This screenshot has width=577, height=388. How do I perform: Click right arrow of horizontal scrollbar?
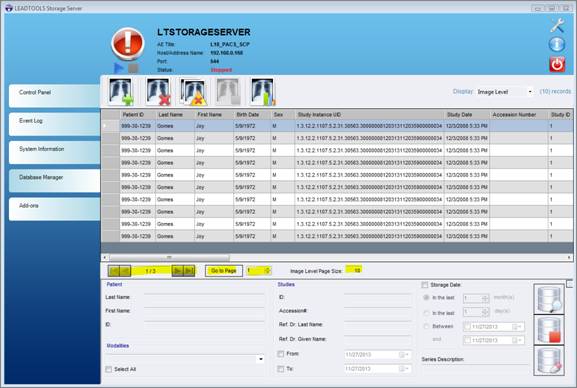tap(569, 257)
